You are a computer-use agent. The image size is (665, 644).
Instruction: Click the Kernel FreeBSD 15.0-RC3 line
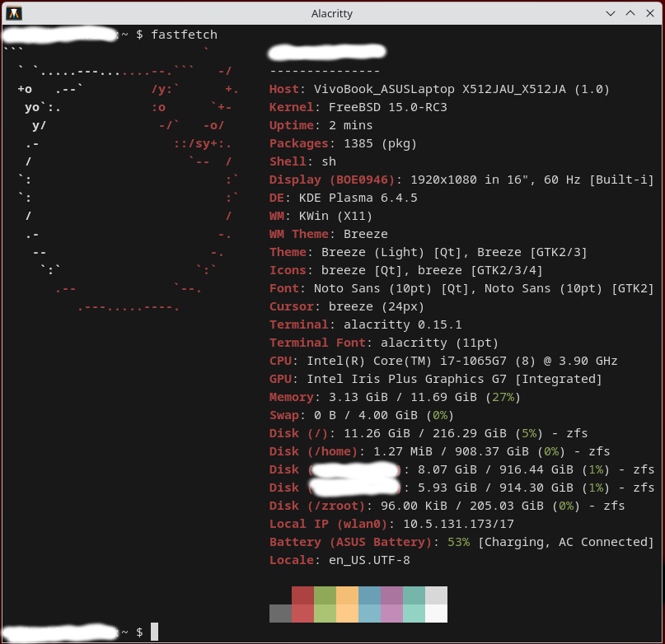358,107
